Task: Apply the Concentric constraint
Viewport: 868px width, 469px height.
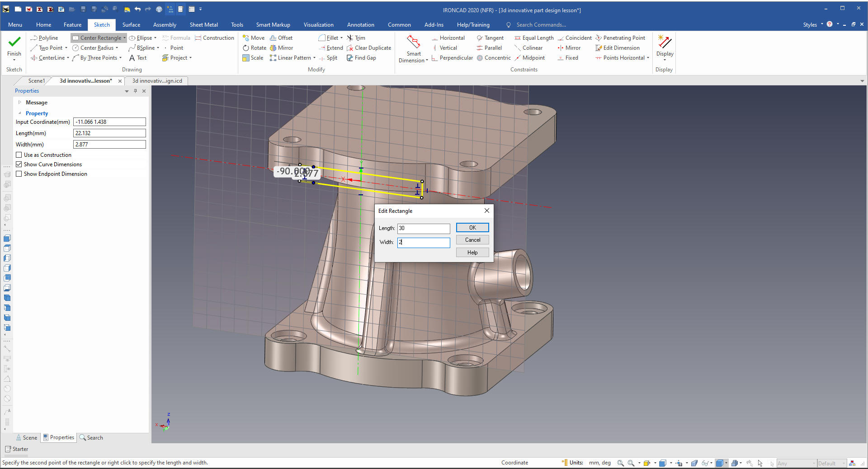Action: point(494,58)
